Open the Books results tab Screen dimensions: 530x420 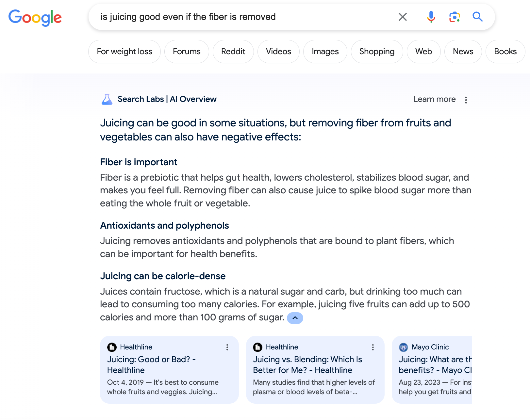505,52
